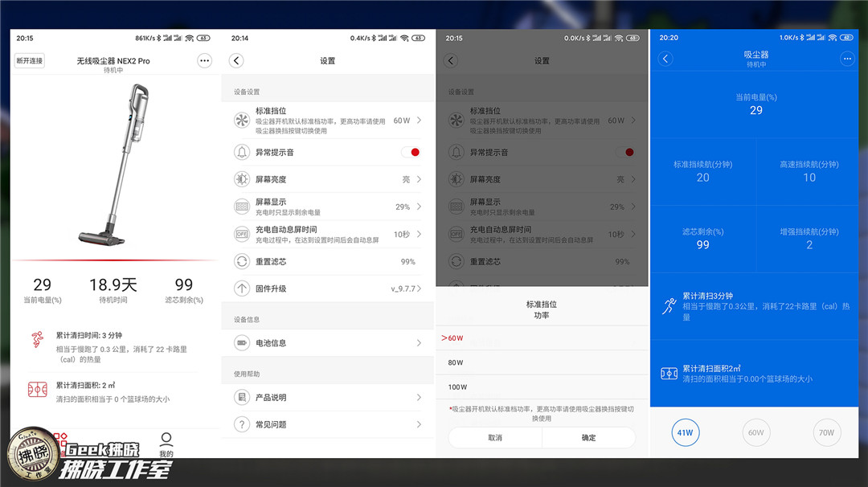Tap the 标准挡续航(分钟) tile on blue screen
This screenshot has width=868, height=487.
(703, 171)
